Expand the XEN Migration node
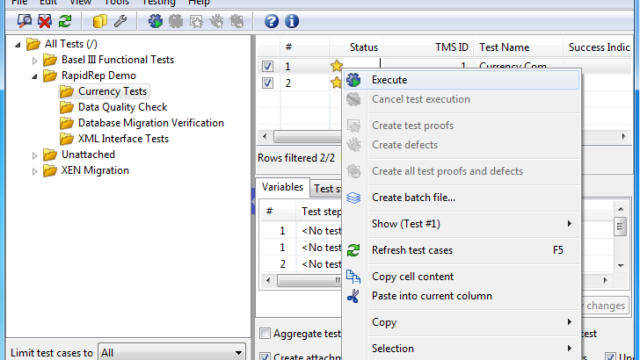Viewport: 640px width, 360px height. [x=34, y=171]
